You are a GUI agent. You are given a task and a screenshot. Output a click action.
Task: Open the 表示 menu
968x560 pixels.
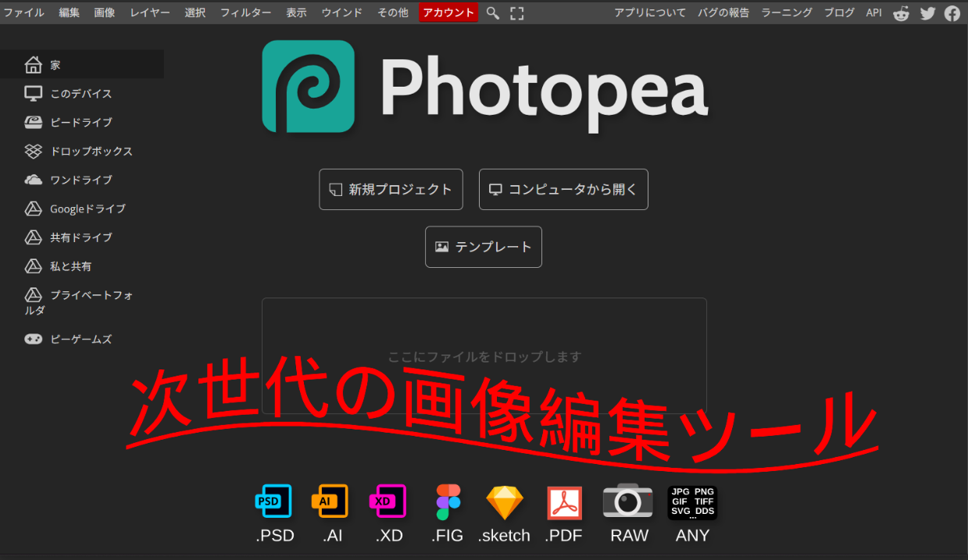coord(296,12)
